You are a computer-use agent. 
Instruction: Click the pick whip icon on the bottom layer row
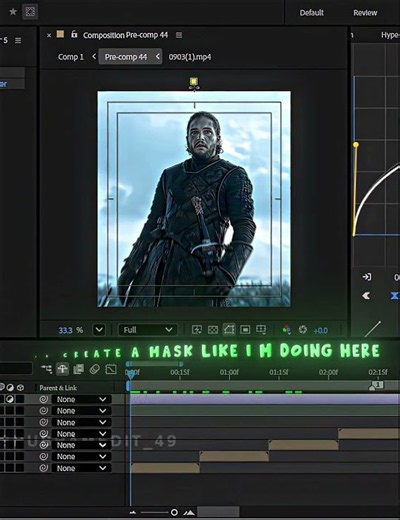(44, 468)
